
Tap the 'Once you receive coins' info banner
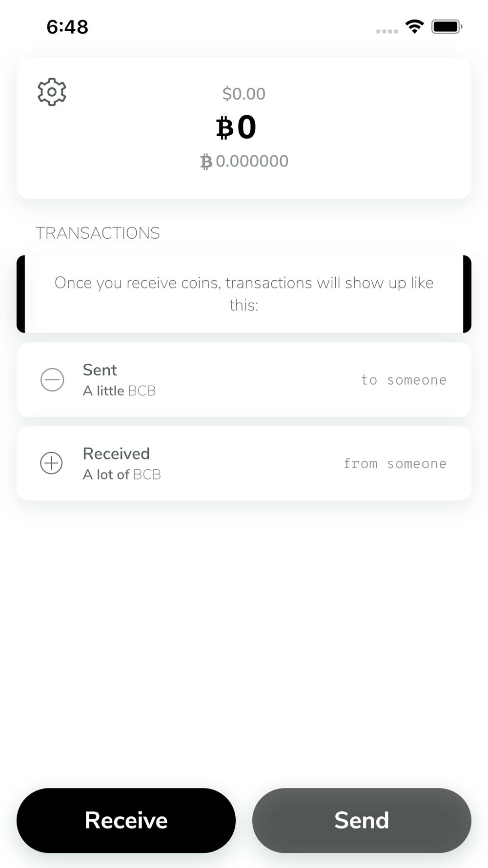coord(244,294)
